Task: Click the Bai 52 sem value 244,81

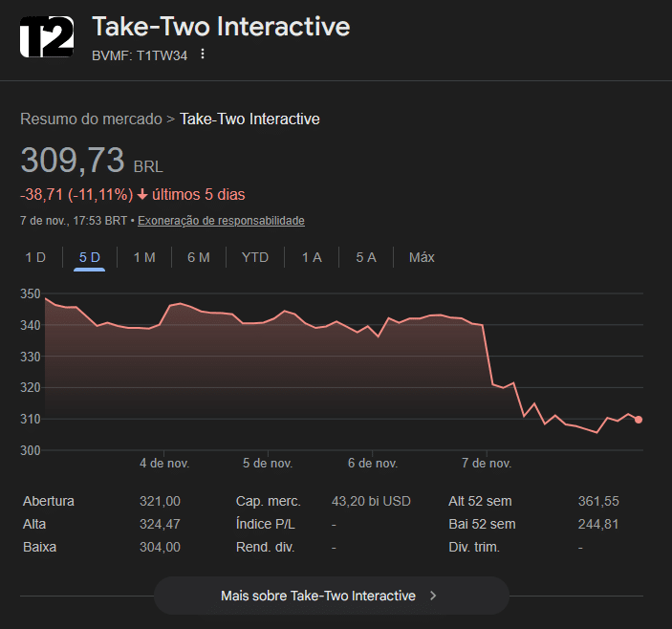Action: tap(598, 524)
